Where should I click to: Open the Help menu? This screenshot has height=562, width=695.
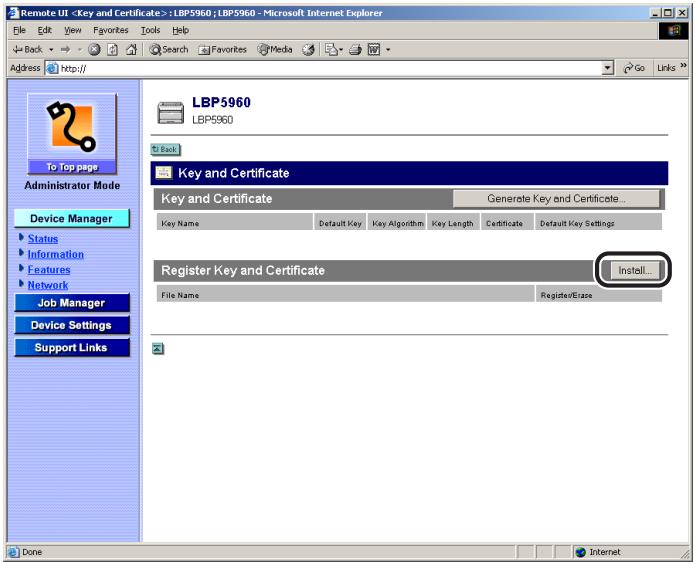(180, 30)
